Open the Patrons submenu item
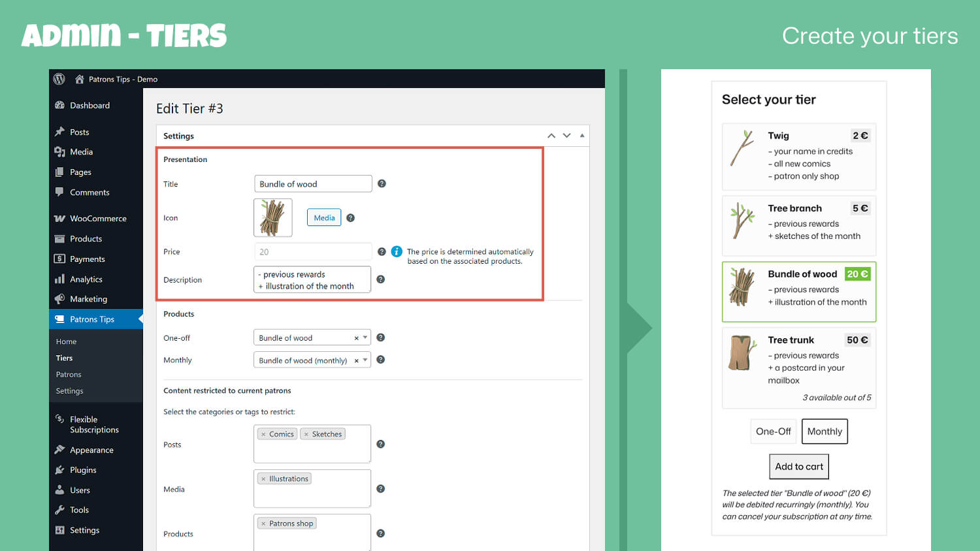The height and width of the screenshot is (551, 980). coord(69,374)
